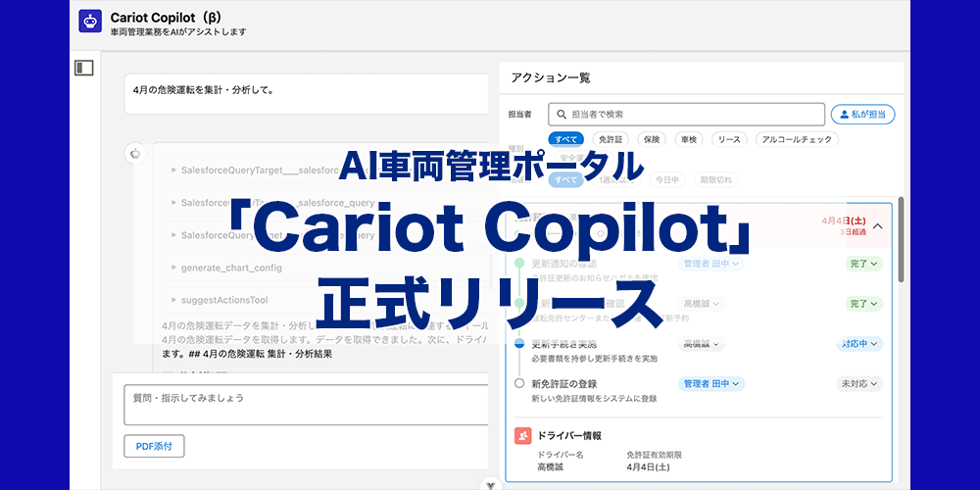Viewport: 980px width, 490px height.
Task: Collapse the 4月4日(土) action card chevron
Action: 877,226
